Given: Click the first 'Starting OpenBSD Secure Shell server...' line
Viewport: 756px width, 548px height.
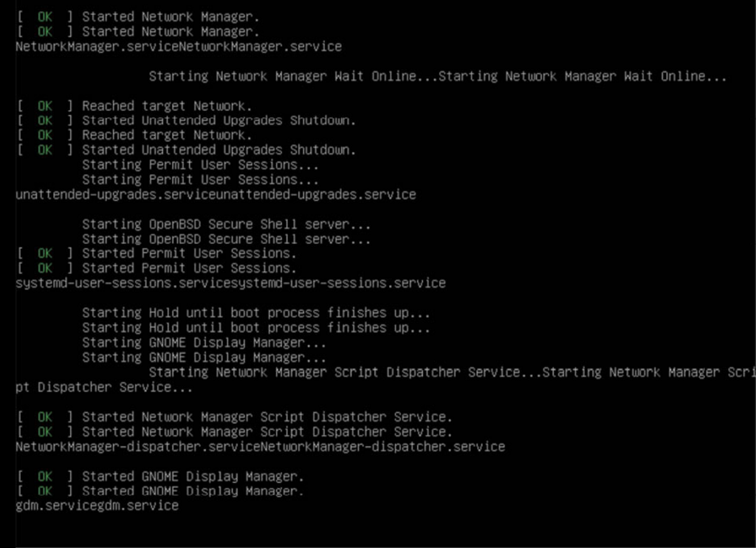Looking at the screenshot, I should 227,225.
